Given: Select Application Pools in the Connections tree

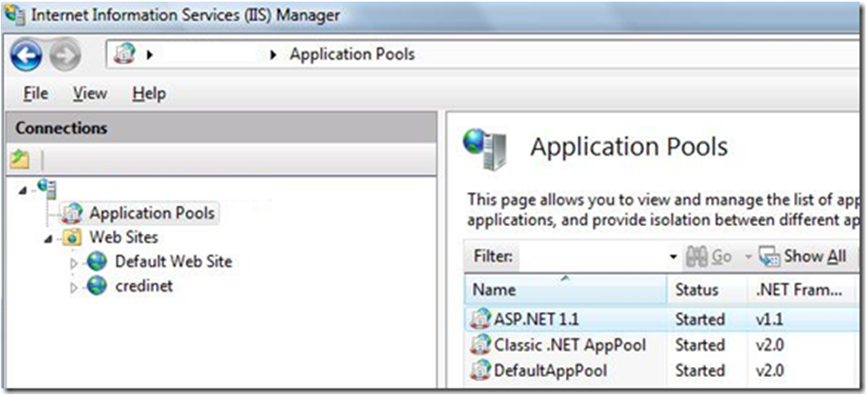Looking at the screenshot, I should [x=151, y=213].
